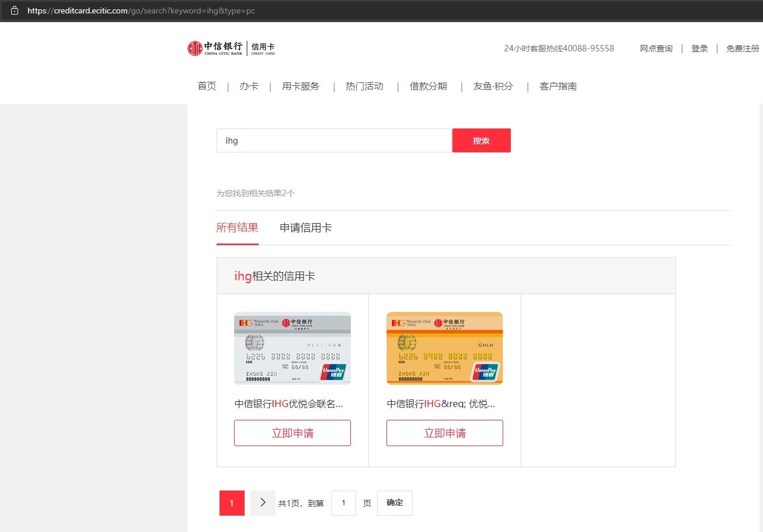Viewport: 763px width, 532px height.
Task: Click the URL in the address bar
Action: (141, 11)
